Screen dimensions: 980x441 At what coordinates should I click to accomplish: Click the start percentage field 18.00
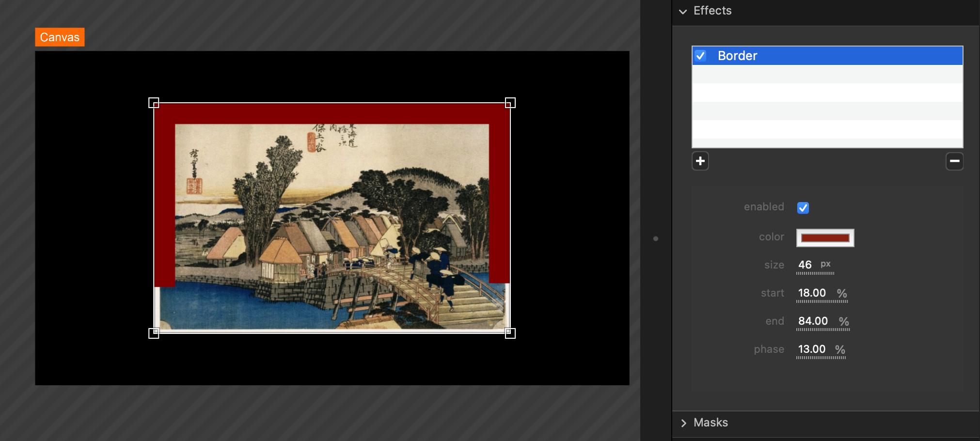[x=812, y=293]
